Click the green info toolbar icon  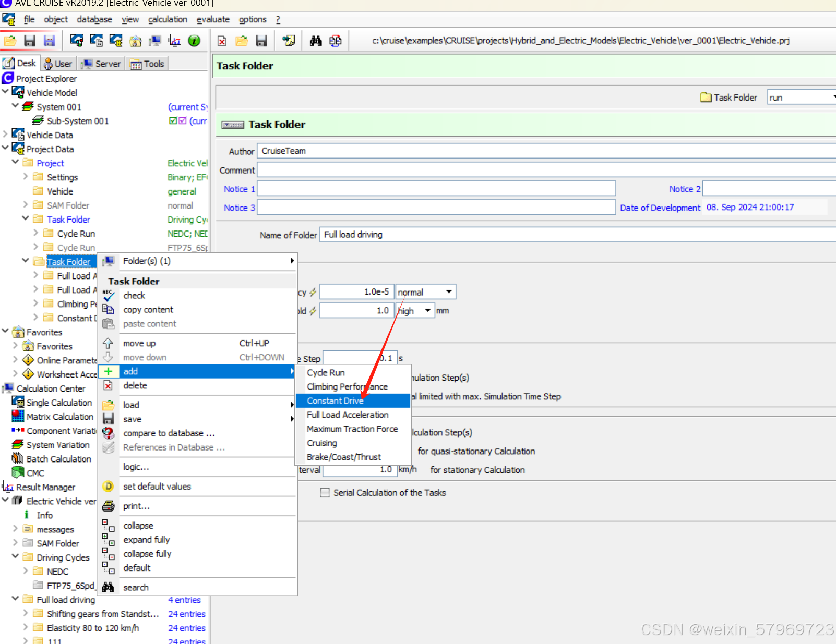(x=194, y=40)
